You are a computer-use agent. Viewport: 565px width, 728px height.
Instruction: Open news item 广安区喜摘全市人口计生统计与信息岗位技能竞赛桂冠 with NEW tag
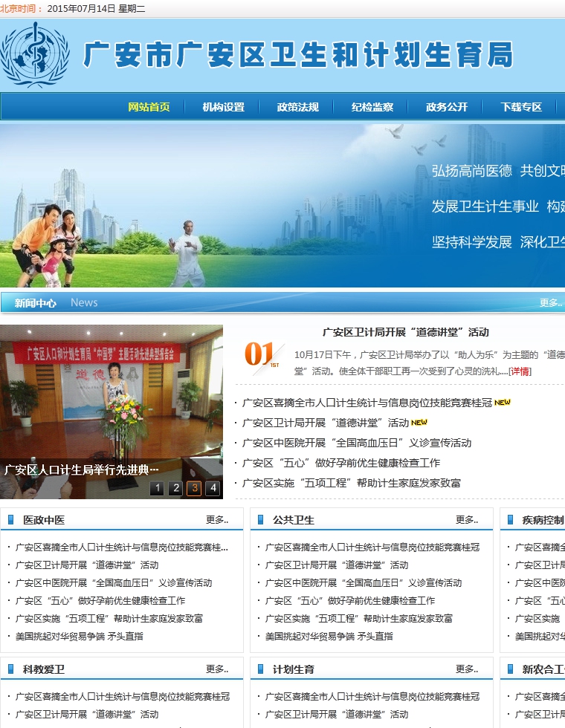[x=367, y=403]
